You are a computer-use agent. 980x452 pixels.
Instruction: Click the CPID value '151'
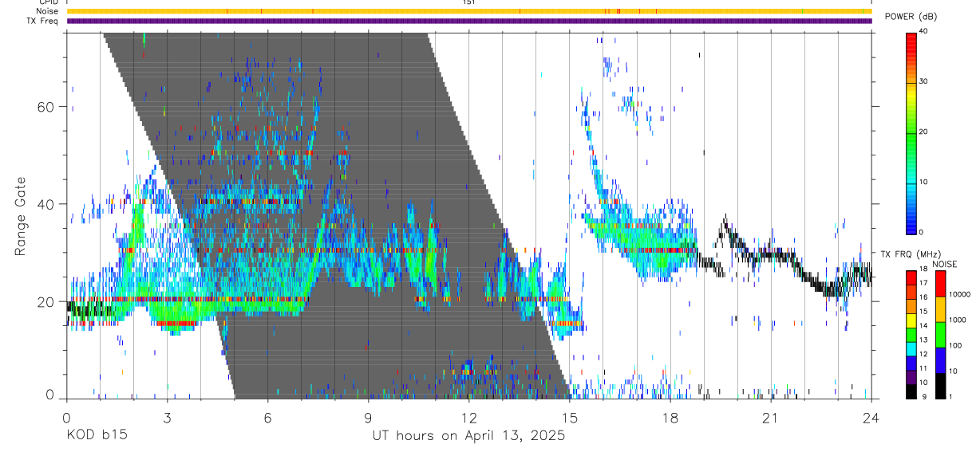(x=468, y=2)
